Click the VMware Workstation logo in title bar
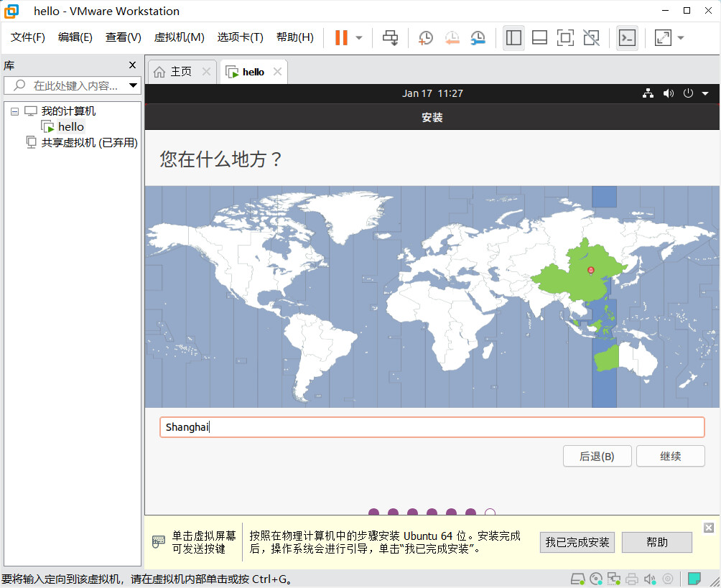This screenshot has height=588, width=721. tap(11, 11)
